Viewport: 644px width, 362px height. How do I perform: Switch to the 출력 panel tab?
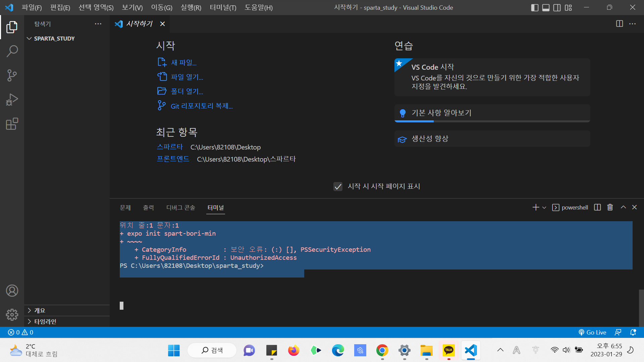tap(148, 207)
